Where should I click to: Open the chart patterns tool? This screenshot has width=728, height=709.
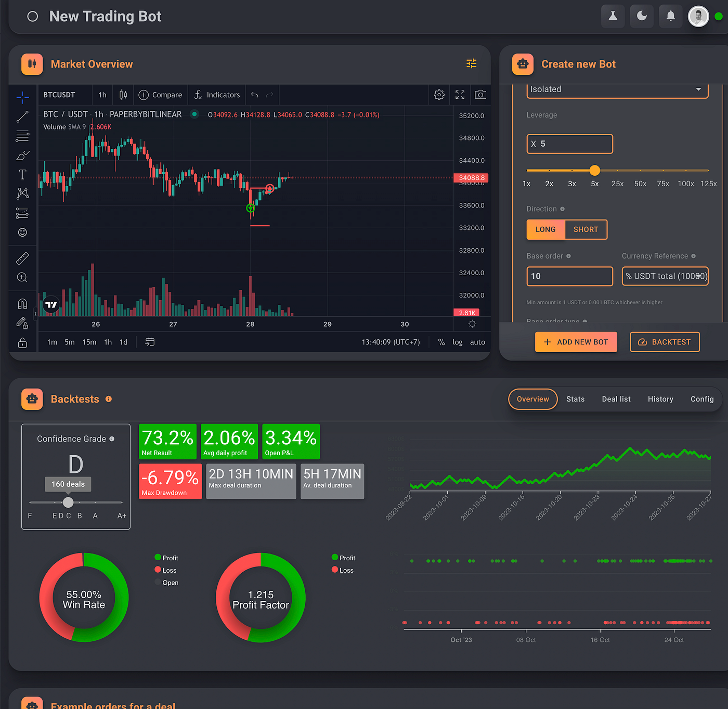click(x=22, y=194)
